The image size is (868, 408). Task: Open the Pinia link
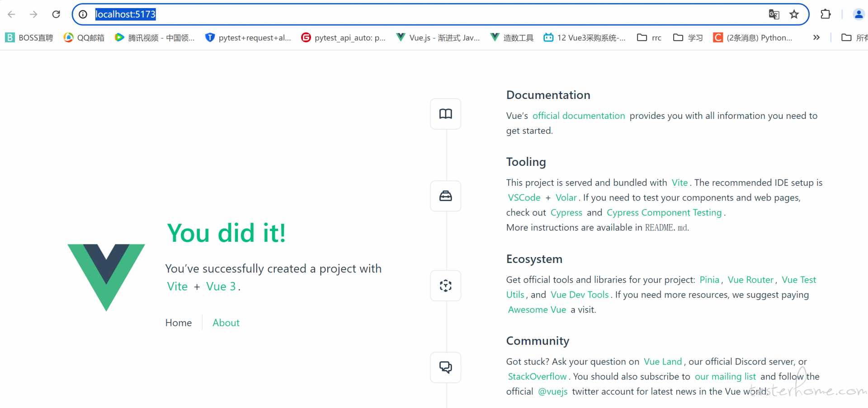click(709, 280)
